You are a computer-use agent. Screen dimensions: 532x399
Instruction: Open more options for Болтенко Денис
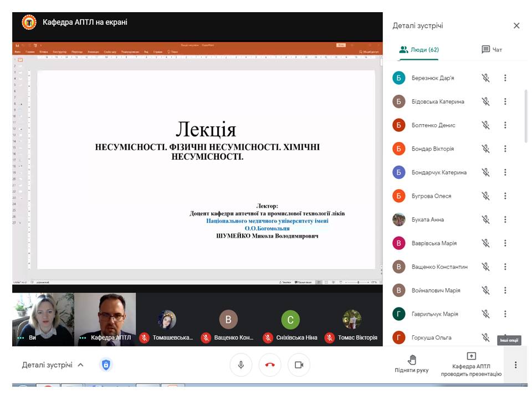(505, 125)
